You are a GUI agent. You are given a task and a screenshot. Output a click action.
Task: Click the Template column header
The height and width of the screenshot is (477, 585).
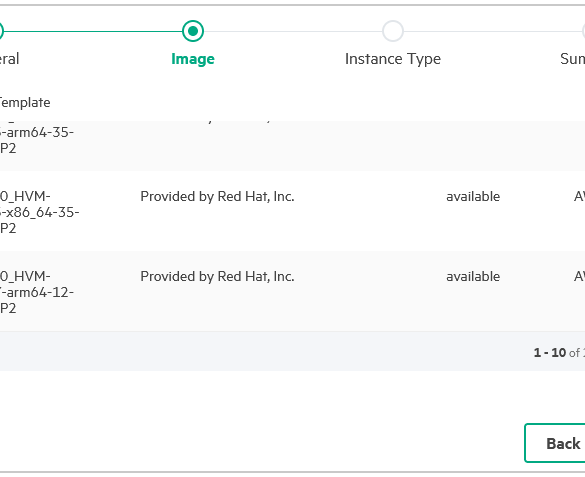pyautogui.click(x=25, y=102)
